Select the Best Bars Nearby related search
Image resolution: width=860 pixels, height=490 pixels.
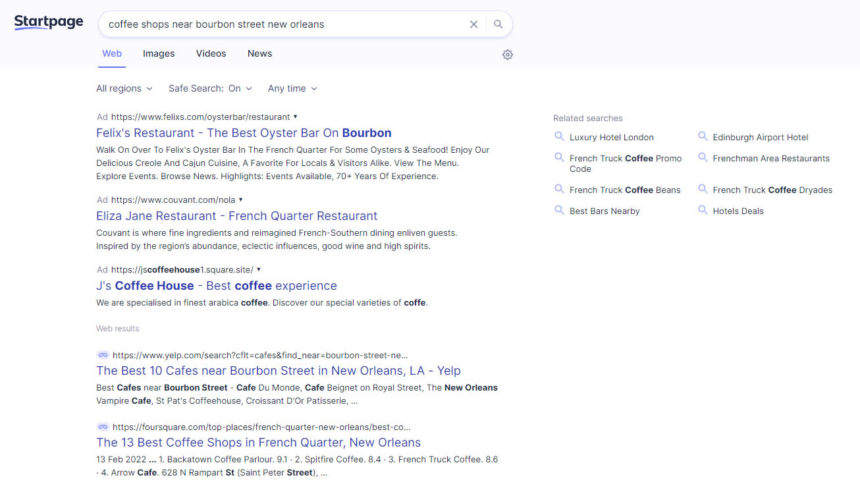pyautogui.click(x=604, y=211)
